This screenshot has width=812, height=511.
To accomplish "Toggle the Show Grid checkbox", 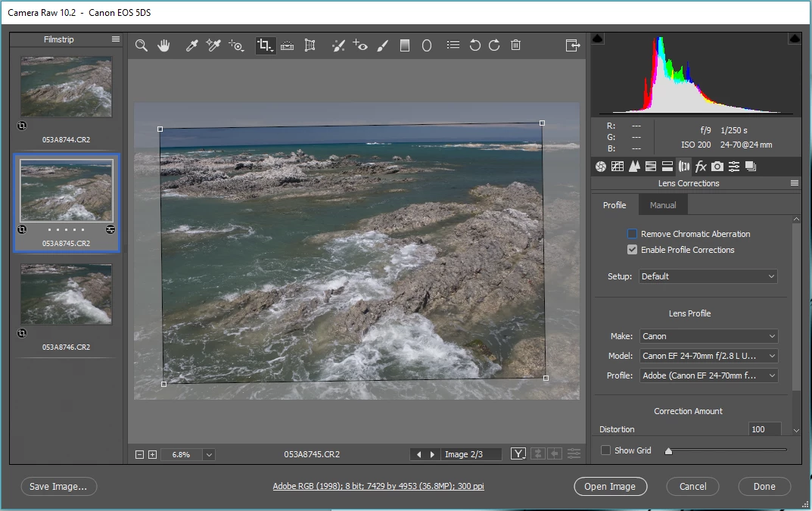I will pos(605,450).
